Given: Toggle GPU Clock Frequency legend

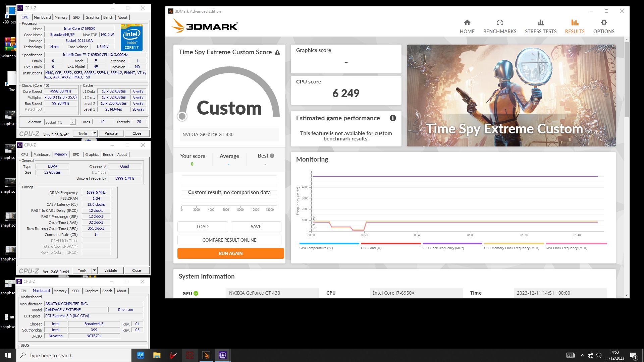Looking at the screenshot, I should point(576,246).
